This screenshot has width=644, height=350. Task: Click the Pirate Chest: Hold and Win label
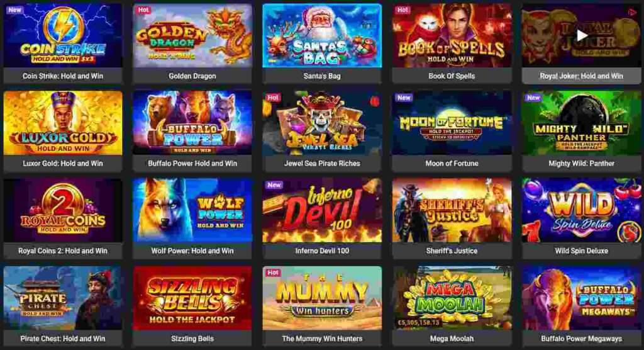click(x=63, y=339)
